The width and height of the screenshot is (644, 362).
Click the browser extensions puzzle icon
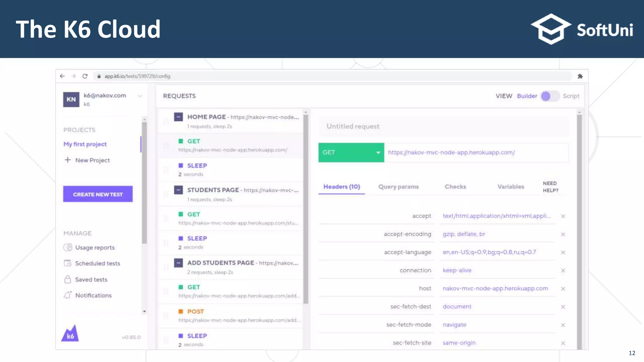580,76
